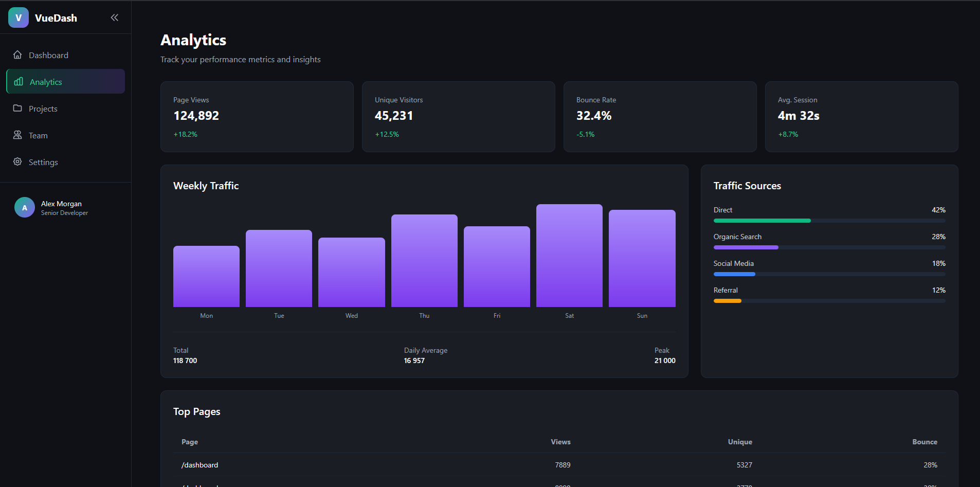Click the Saturday traffic bar

click(x=569, y=256)
